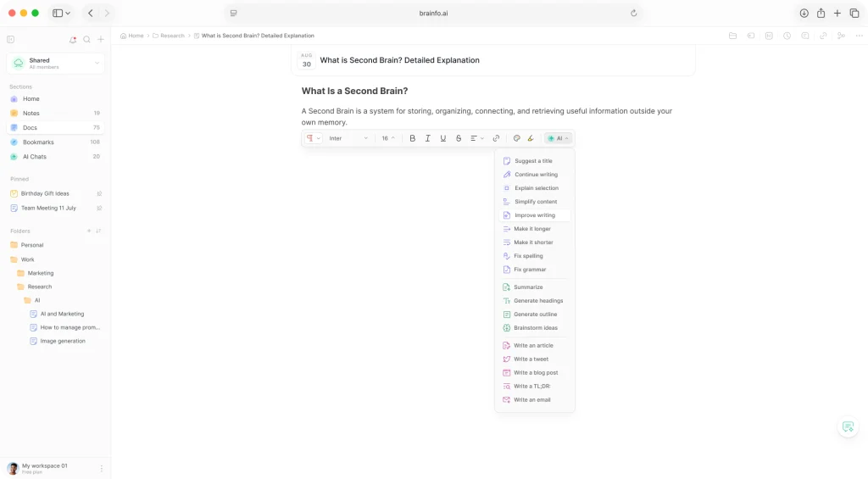Expand the Shared workspace switcher
The width and height of the screenshot is (868, 479).
(x=55, y=63)
